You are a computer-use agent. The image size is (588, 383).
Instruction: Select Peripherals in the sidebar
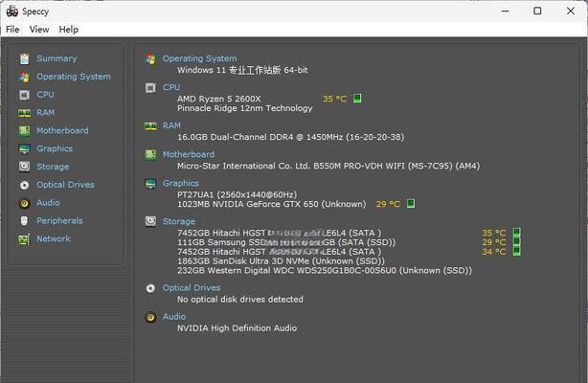(59, 220)
